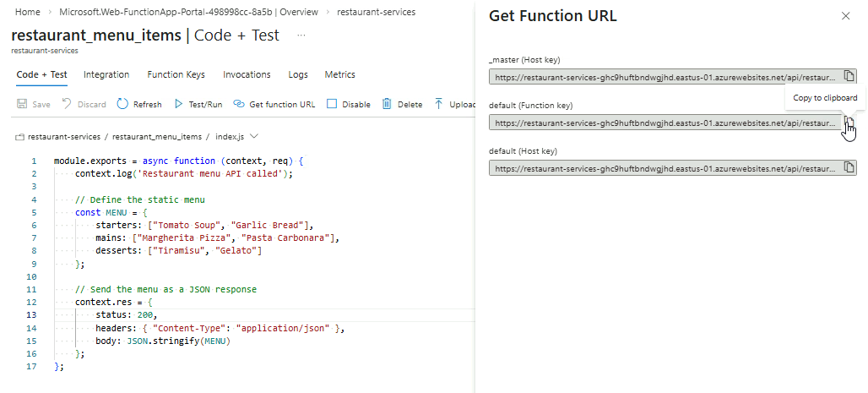Expand the index.js file dropdown
Screen dimensions: 868x393
point(254,136)
